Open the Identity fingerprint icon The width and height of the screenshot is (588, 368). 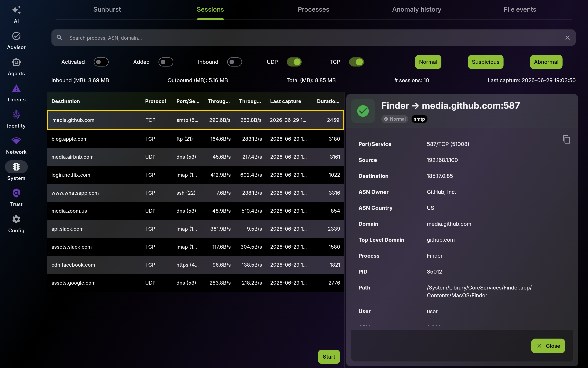(x=16, y=115)
